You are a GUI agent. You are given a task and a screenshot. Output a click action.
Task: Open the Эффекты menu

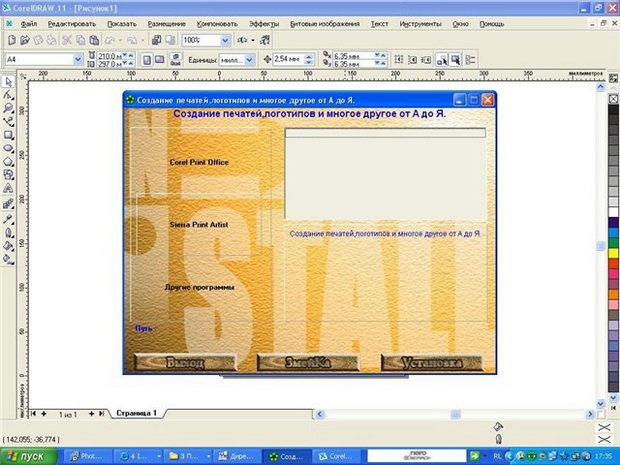coord(264,21)
